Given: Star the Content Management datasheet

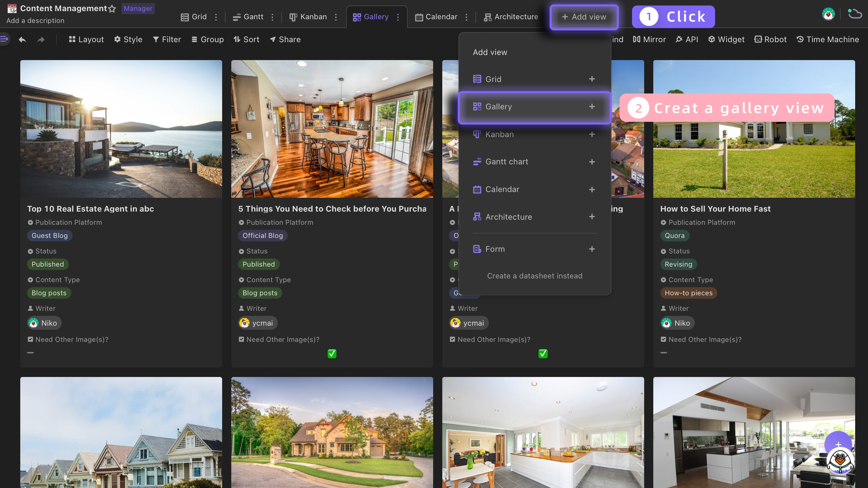Looking at the screenshot, I should [112, 9].
